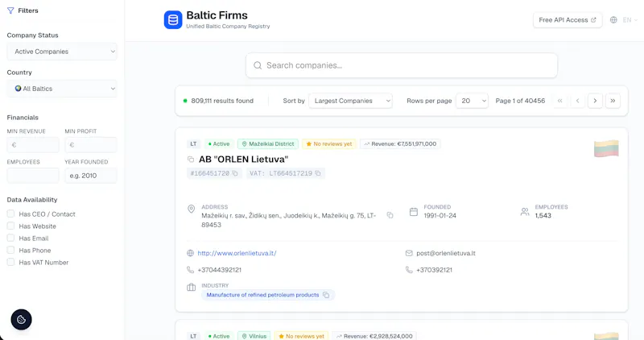Enable Has Phone checkbox
Screen dimensions: 644x340
10,250
